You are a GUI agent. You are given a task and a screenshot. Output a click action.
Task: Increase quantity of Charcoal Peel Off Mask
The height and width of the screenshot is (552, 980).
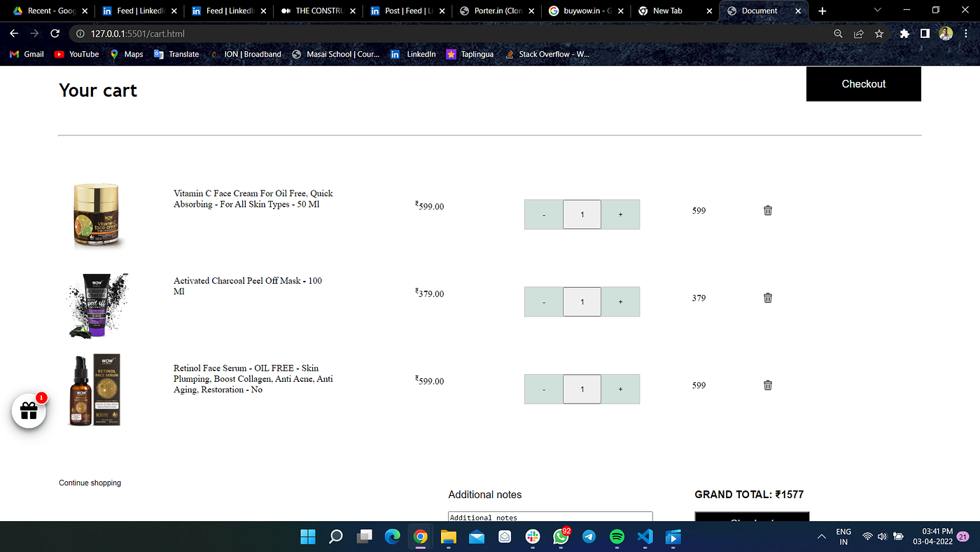620,302
